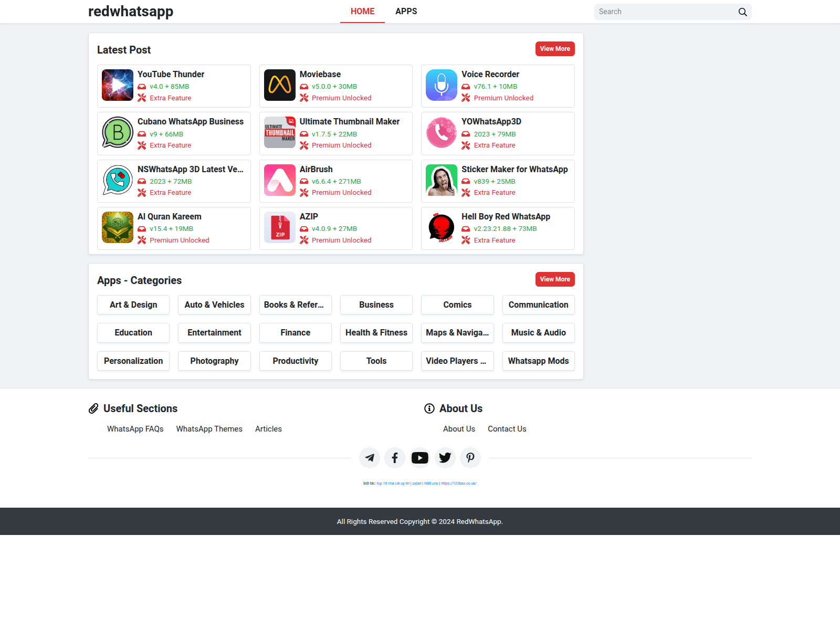Screen dimensions: 840x630
Task: Open the Moviebase app icon
Action: point(280,85)
